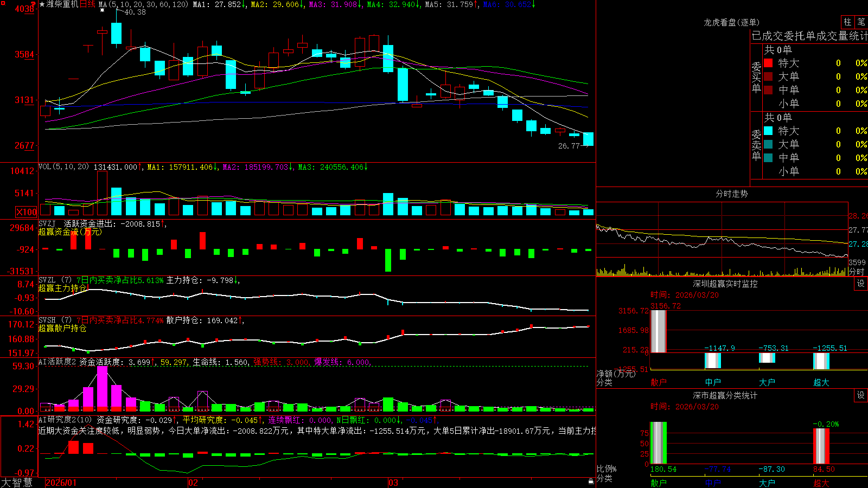Click the red square icon at chart corner
This screenshot has height=488, width=868.
pos(3,3)
